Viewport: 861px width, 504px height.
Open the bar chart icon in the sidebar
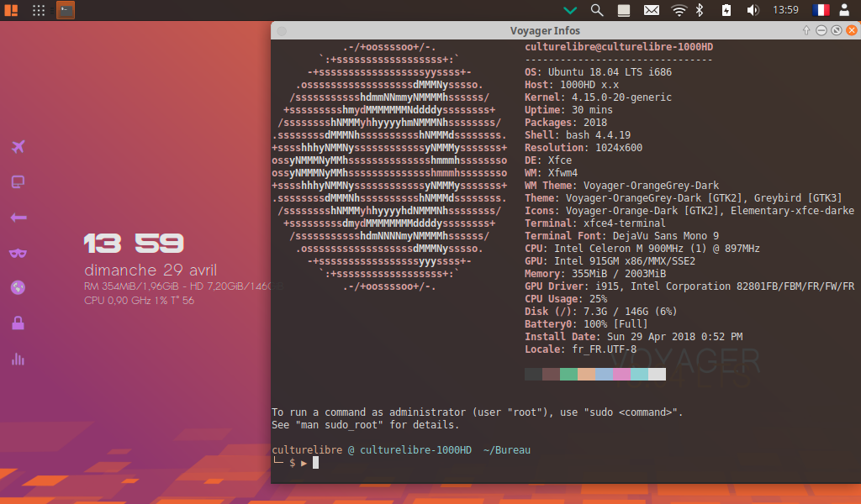tap(18, 359)
